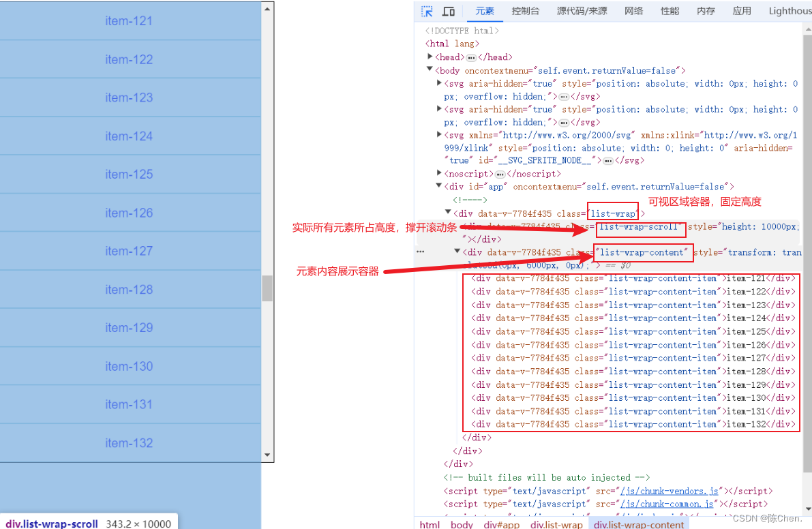Click list row item-129
The image size is (812, 529).
(x=130, y=328)
